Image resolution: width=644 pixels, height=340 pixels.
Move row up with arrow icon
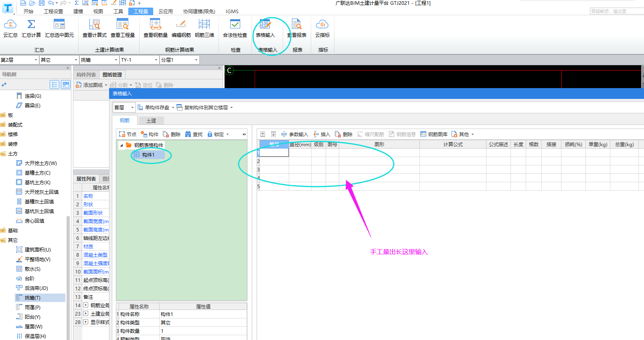tap(263, 134)
